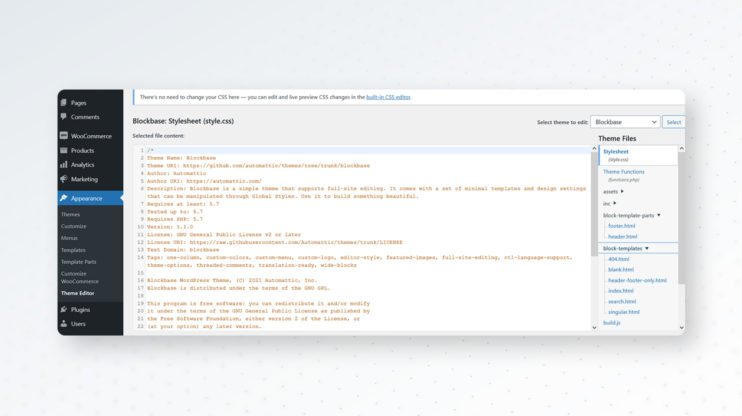Expand the inc folder
Screen dimensions: 742x416
pyautogui.click(x=610, y=204)
